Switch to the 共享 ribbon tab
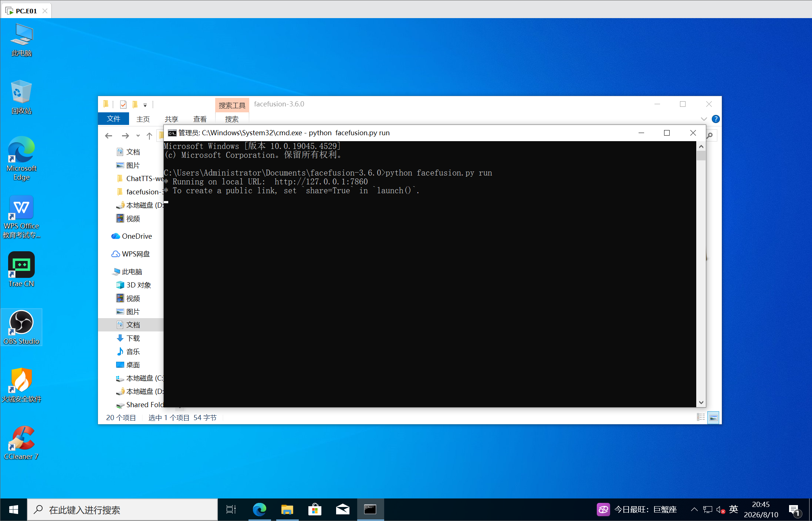 [x=172, y=119]
